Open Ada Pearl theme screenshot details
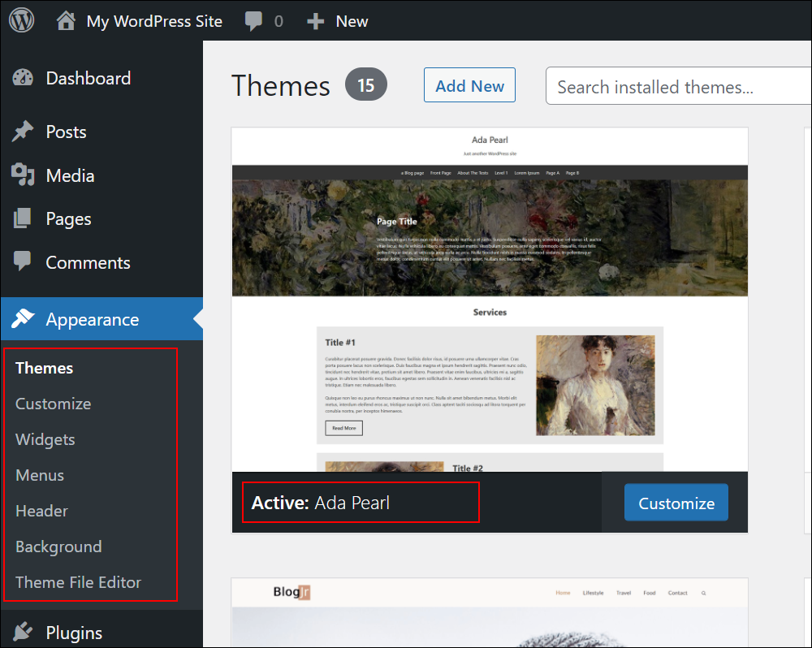Screen dimensions: 812x648 click(490, 300)
